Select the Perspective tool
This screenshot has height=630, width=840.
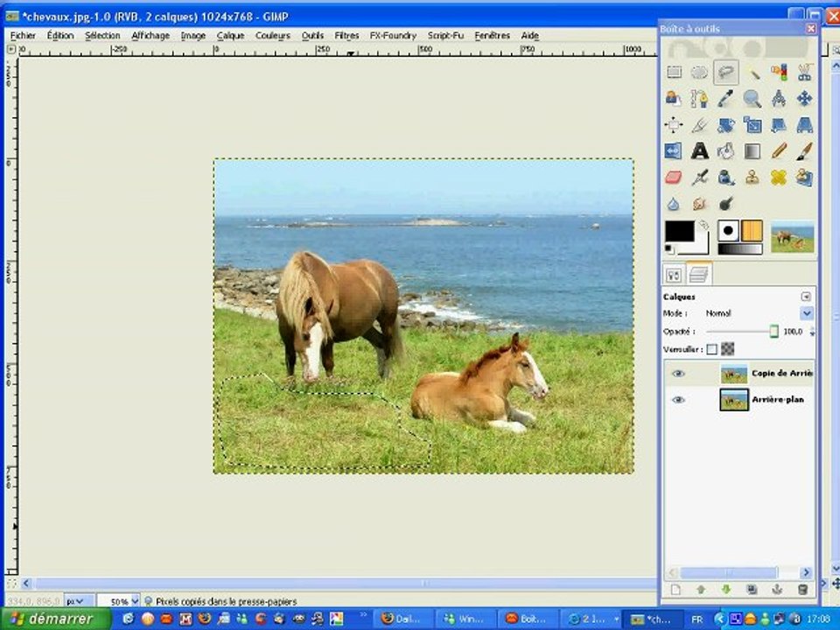(804, 125)
